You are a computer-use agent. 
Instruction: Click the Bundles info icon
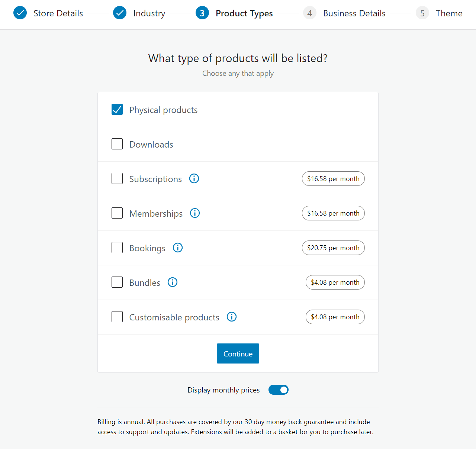point(172,282)
